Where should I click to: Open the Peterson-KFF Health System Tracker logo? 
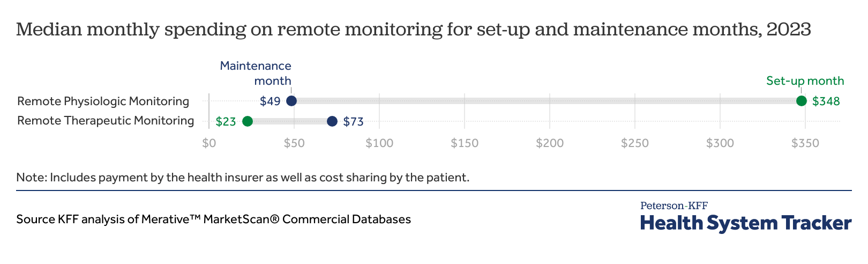pos(745,217)
